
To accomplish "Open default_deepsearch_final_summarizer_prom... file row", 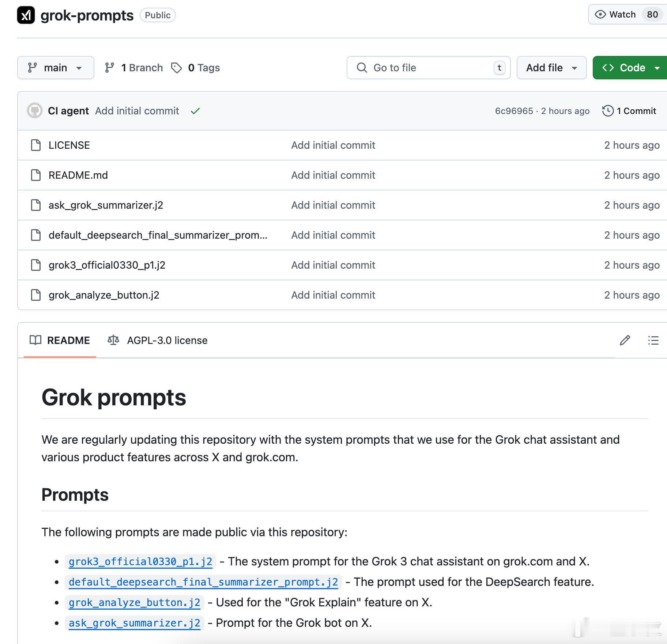I will tap(158, 235).
